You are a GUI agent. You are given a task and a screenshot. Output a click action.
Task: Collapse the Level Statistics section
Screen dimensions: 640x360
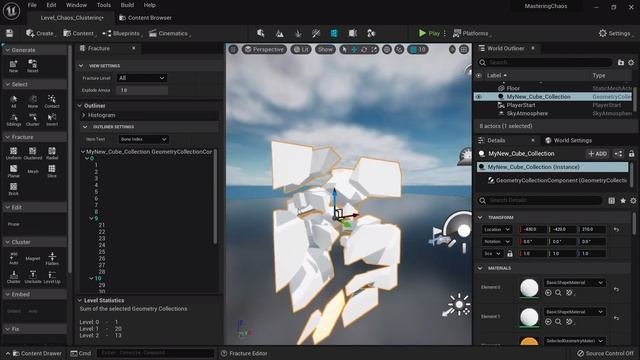coord(80,300)
